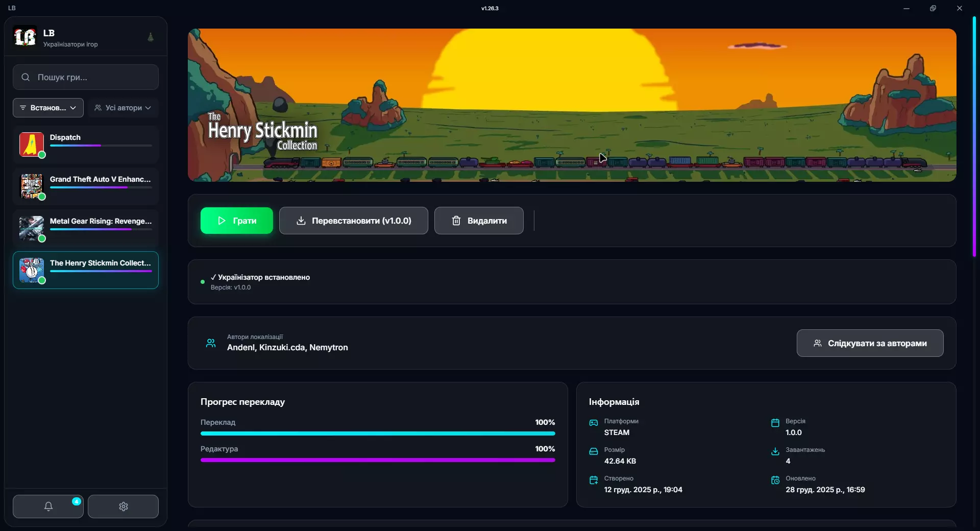Select Dispatch in the game list
980x531 pixels.
coord(86,144)
